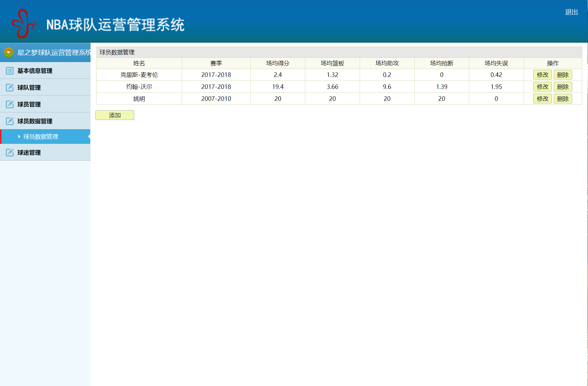Click the 球员管理 icon in sidebar
Viewport: 588px width, 386px height.
click(x=9, y=104)
